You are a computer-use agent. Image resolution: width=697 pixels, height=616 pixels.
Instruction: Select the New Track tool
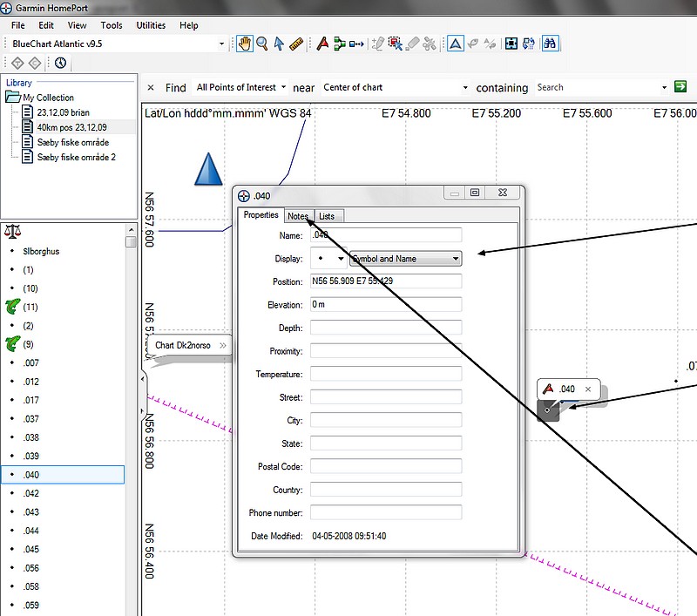pyautogui.click(x=356, y=44)
